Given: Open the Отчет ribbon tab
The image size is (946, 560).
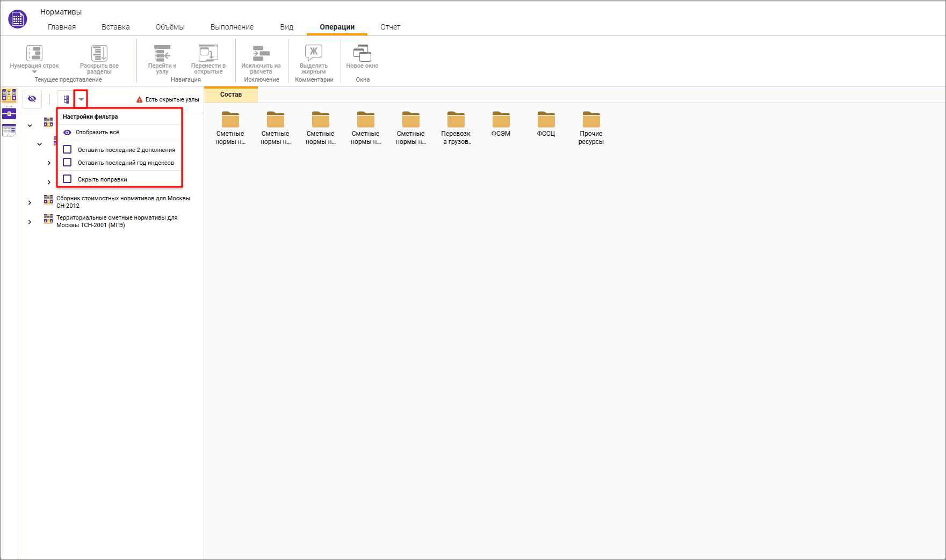Looking at the screenshot, I should pos(390,27).
